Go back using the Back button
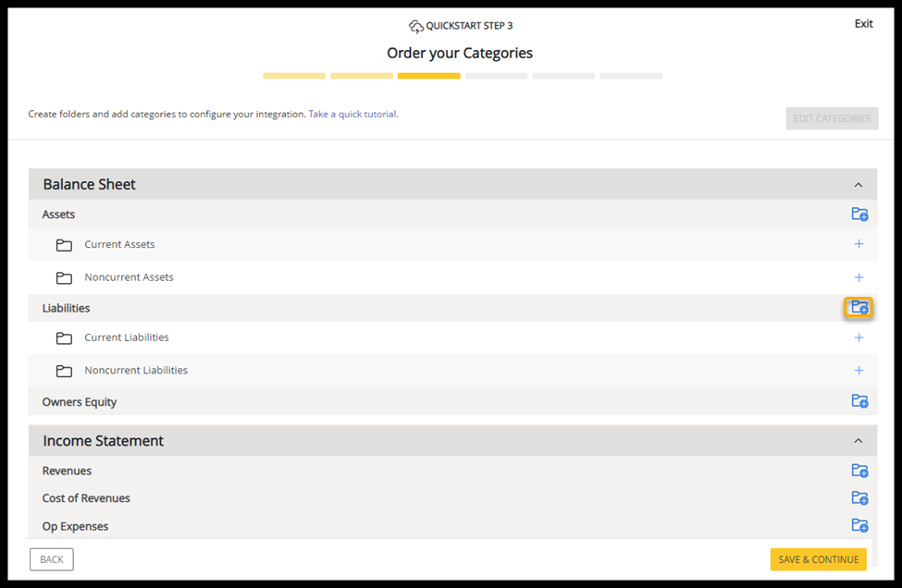 52,559
